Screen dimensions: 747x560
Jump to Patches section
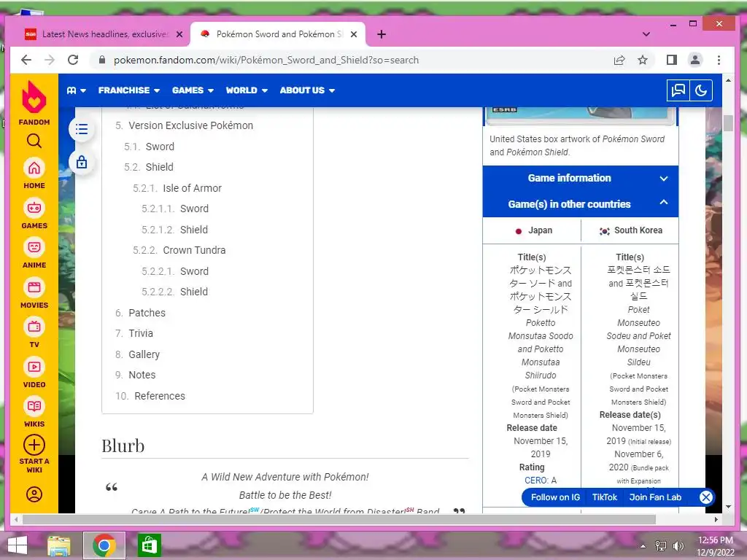147,313
